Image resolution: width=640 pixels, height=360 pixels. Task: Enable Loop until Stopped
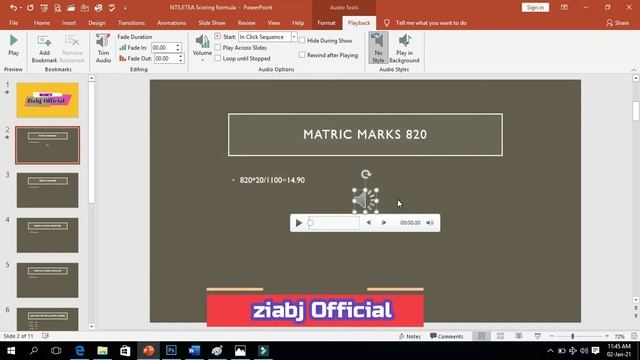tap(218, 58)
